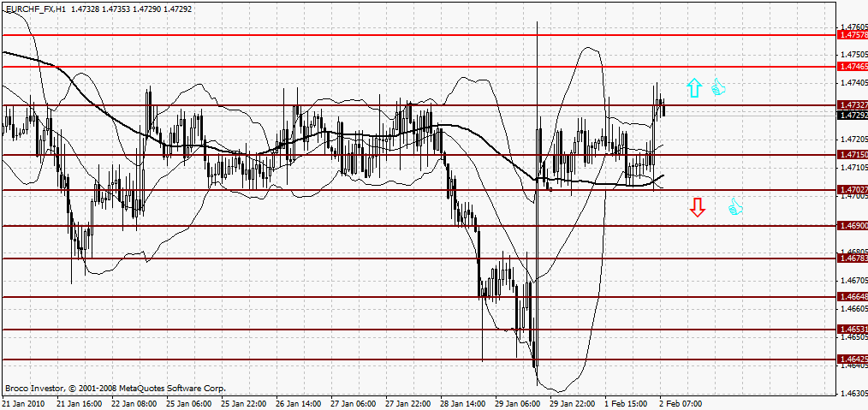This screenshot has height=410, width=868.
Task: Click the 1.47327 resistance price label
Action: [x=853, y=104]
